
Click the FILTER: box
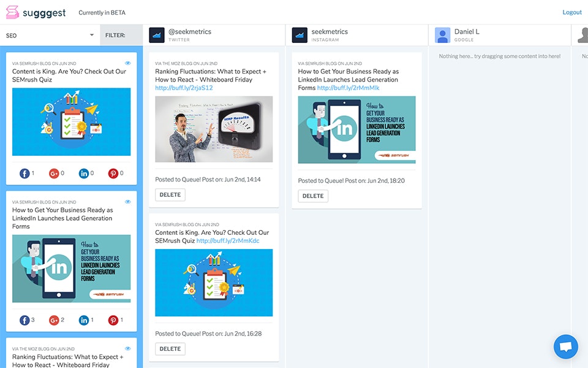pos(121,36)
